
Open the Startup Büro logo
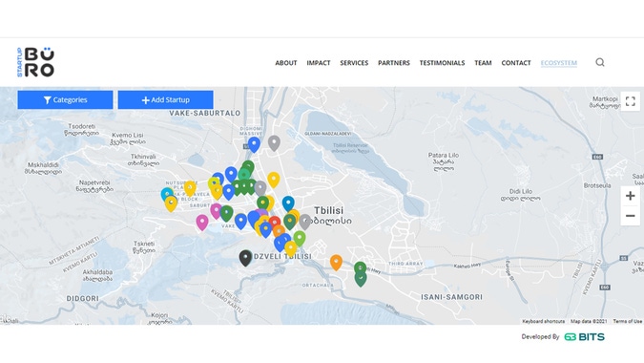35,62
